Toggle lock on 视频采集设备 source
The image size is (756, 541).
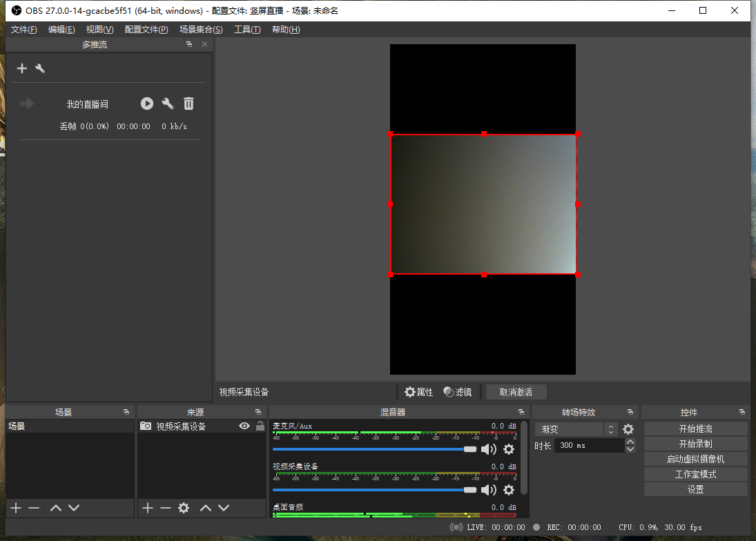coord(260,426)
